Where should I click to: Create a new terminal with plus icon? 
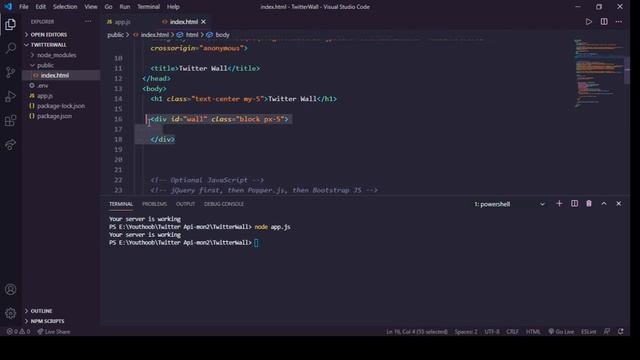point(559,204)
